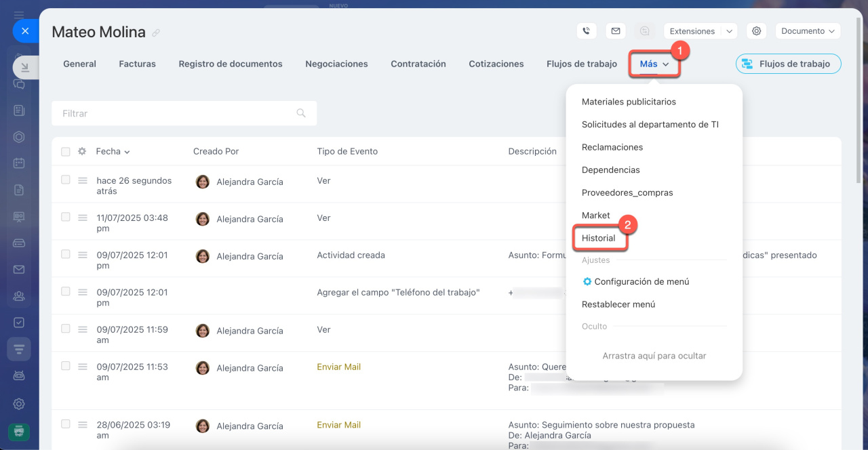The width and height of the screenshot is (868, 450).
Task: Click the Extensiones button label
Action: coord(692,31)
